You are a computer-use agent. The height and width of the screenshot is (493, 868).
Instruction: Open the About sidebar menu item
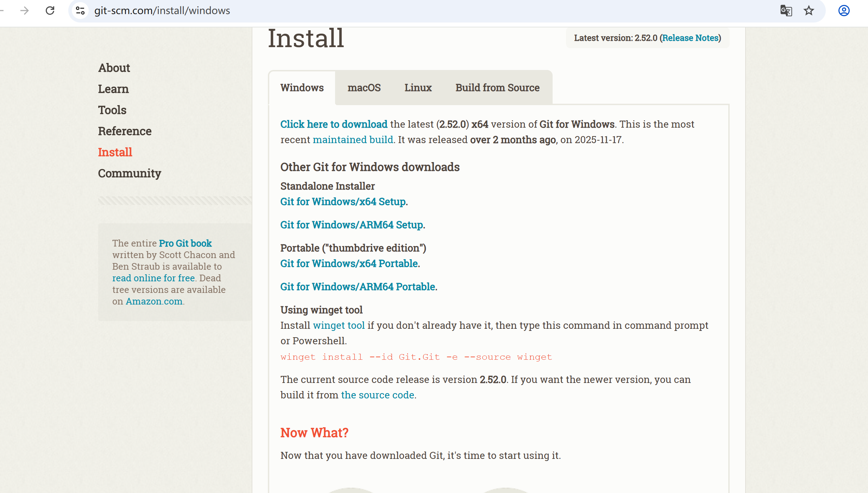coord(114,68)
